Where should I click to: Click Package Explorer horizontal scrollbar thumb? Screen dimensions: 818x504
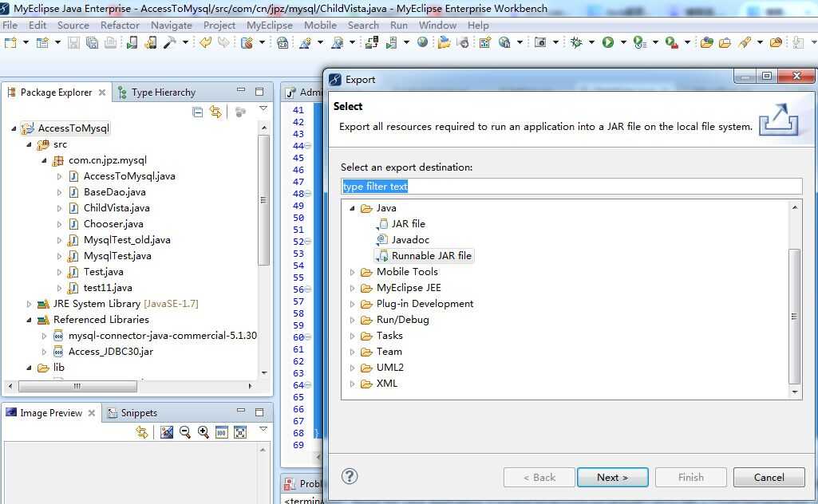(77, 386)
